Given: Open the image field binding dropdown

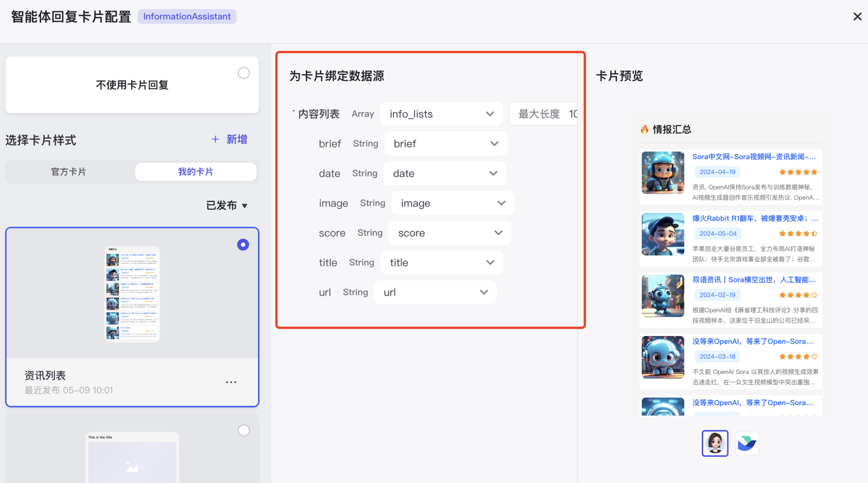Looking at the screenshot, I should point(452,203).
